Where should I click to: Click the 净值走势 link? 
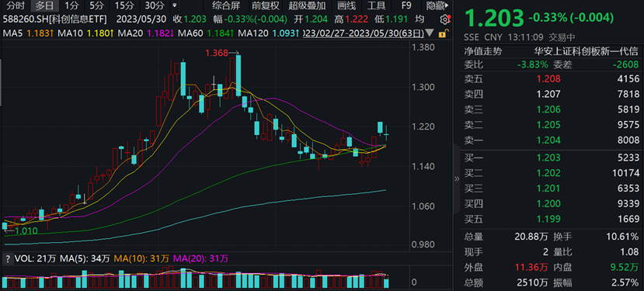(483, 52)
